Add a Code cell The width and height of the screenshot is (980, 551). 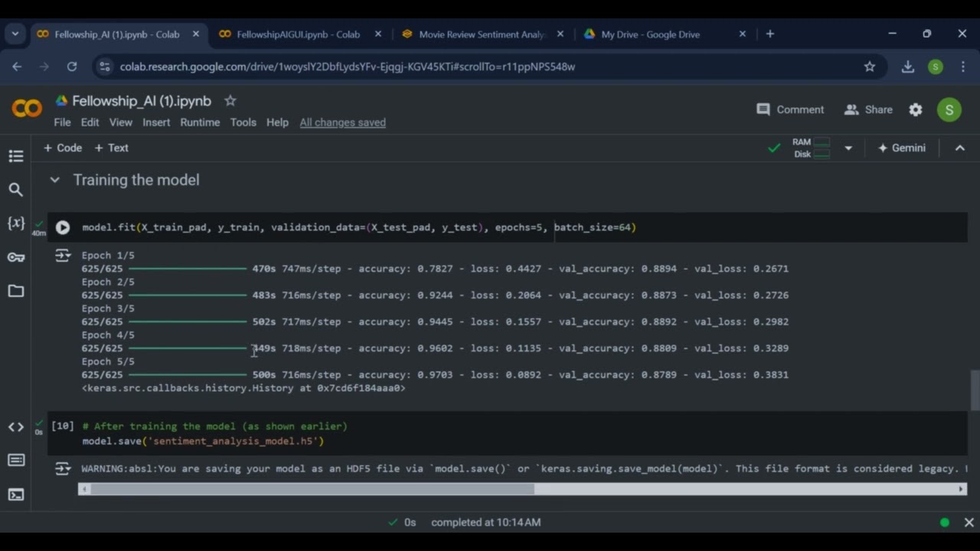(63, 148)
